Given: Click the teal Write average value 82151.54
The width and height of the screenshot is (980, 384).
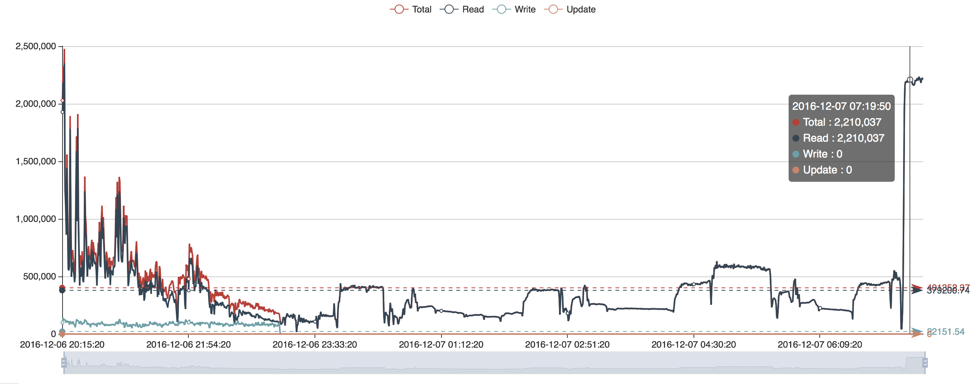Looking at the screenshot, I should [x=946, y=331].
